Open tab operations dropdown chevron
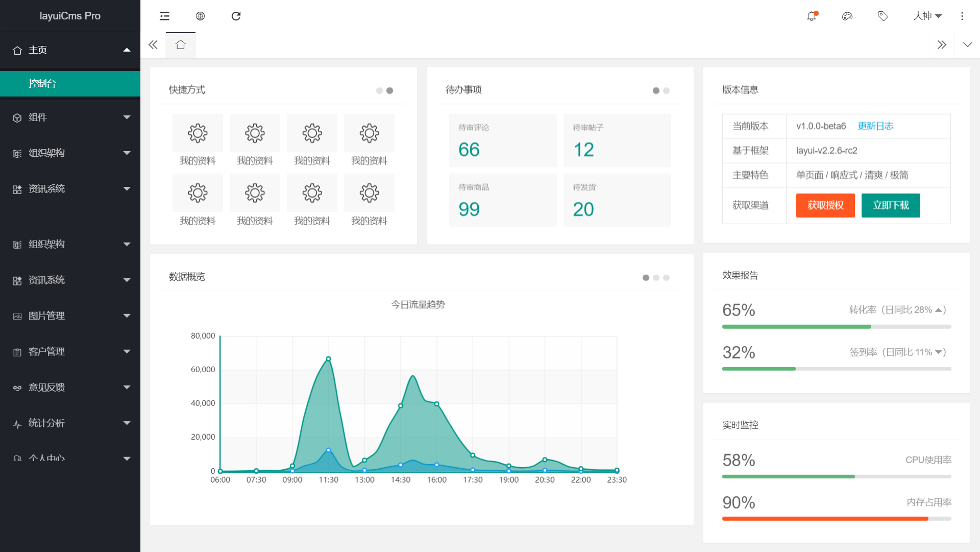980x552 pixels. pyautogui.click(x=967, y=45)
